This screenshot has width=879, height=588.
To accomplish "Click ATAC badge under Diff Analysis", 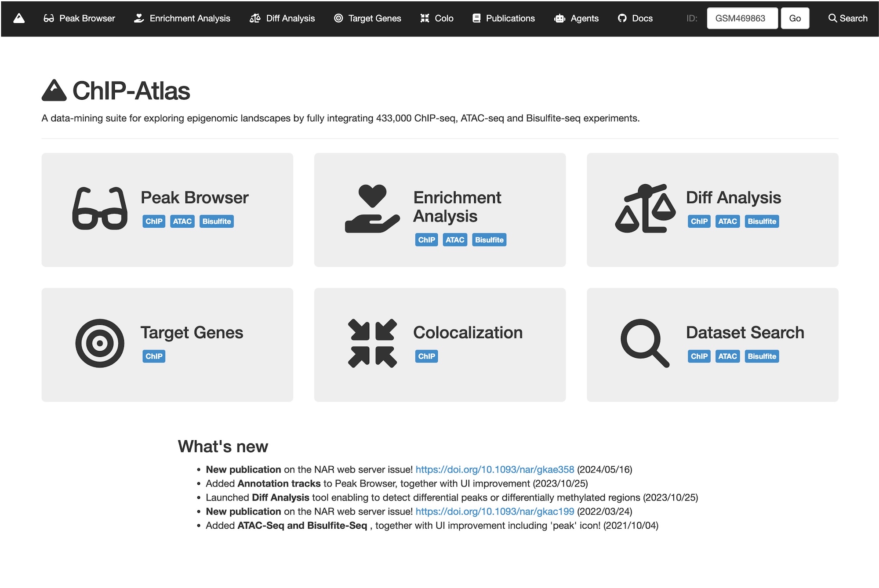I will 727,221.
